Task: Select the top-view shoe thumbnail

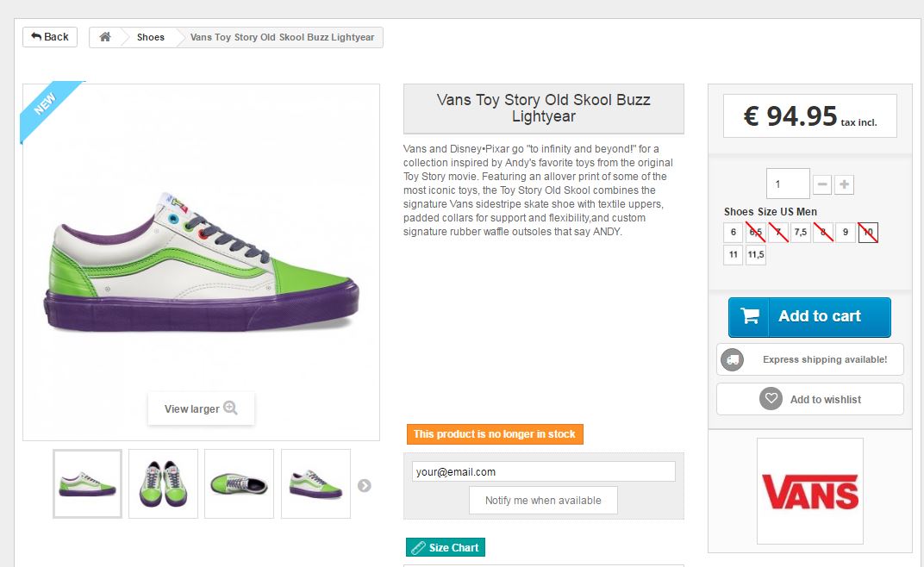Action: pyautogui.click(x=239, y=483)
